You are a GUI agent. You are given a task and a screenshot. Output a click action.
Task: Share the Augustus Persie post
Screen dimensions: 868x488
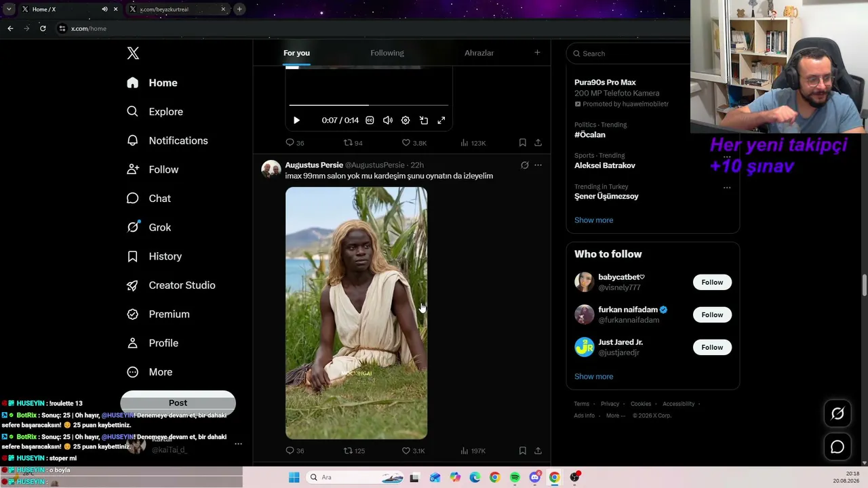(538, 451)
